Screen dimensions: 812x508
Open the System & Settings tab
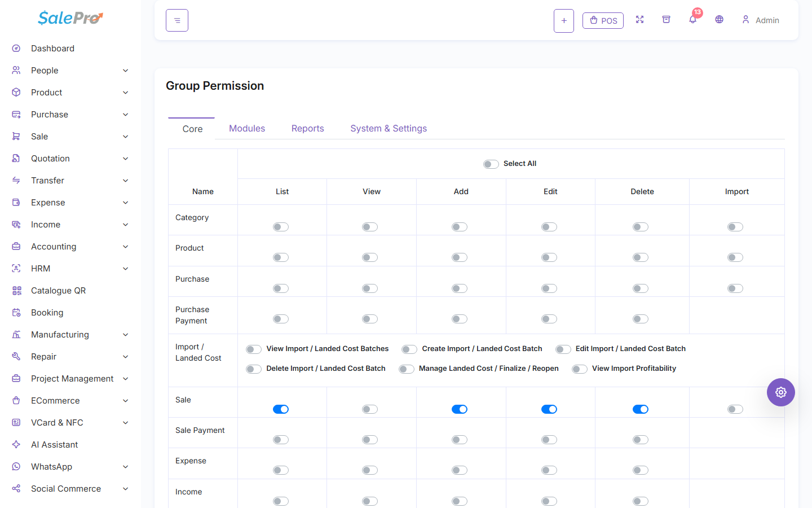click(x=389, y=129)
